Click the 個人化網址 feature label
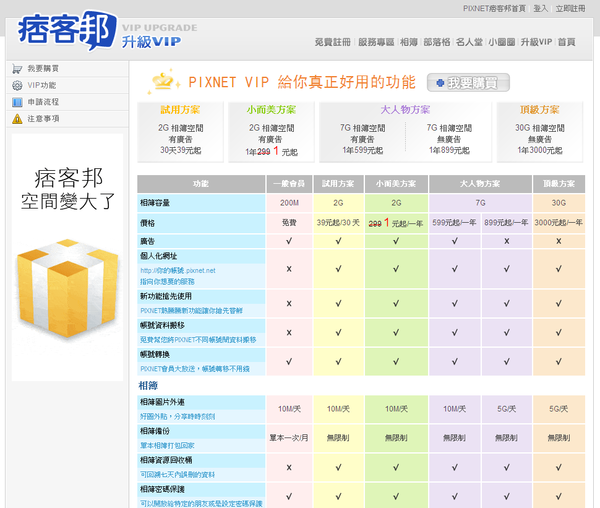600x508 pixels. pos(158,256)
